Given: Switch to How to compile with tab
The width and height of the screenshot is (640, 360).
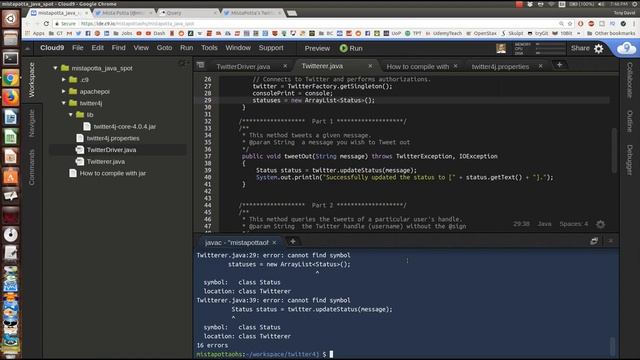Looking at the screenshot, I should pyautogui.click(x=418, y=66).
